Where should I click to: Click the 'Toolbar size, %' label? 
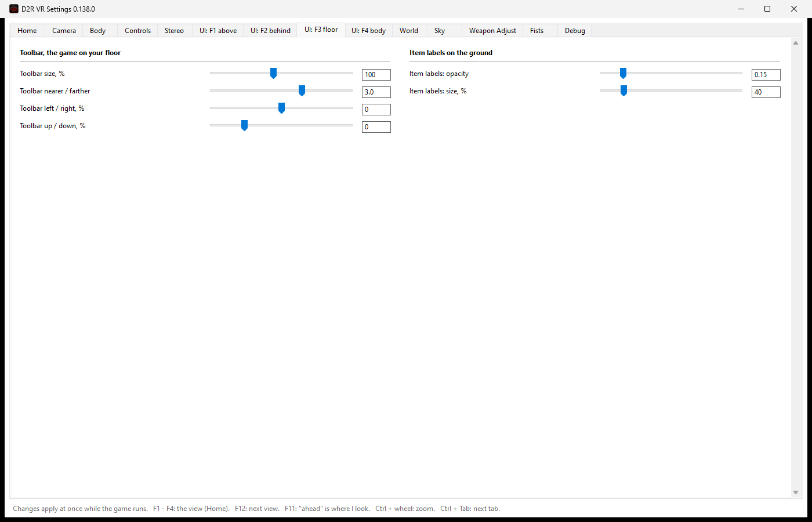[x=42, y=74]
